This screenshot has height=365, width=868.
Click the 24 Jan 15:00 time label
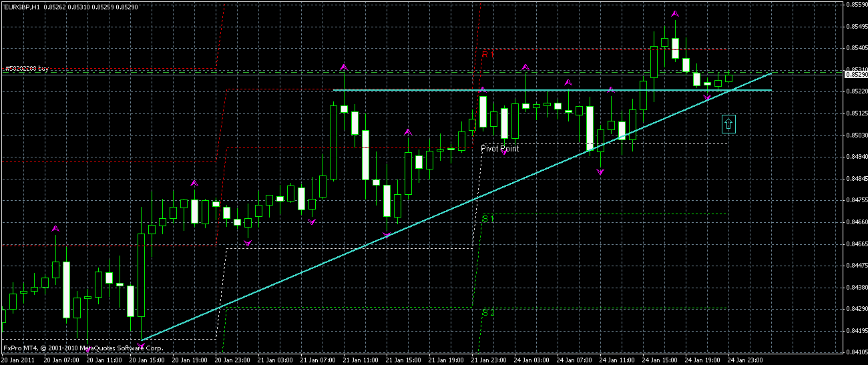tap(660, 360)
